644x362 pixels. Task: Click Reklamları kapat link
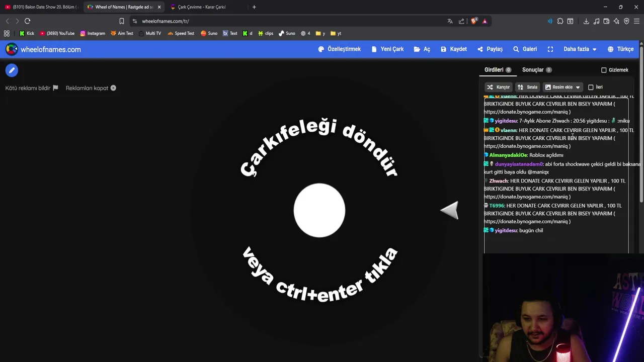[91, 88]
